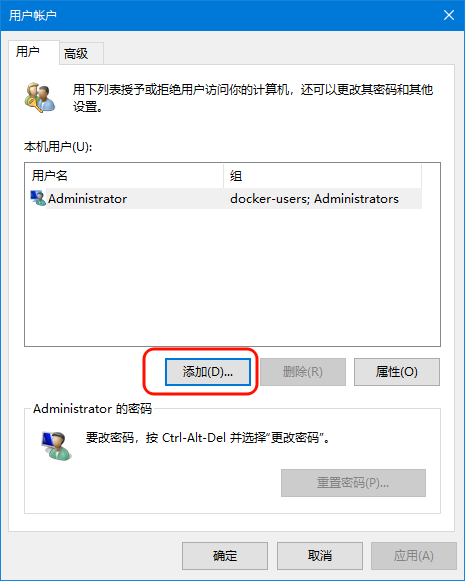
Task: Sort by the 组 column header
Action: [x=322, y=176]
